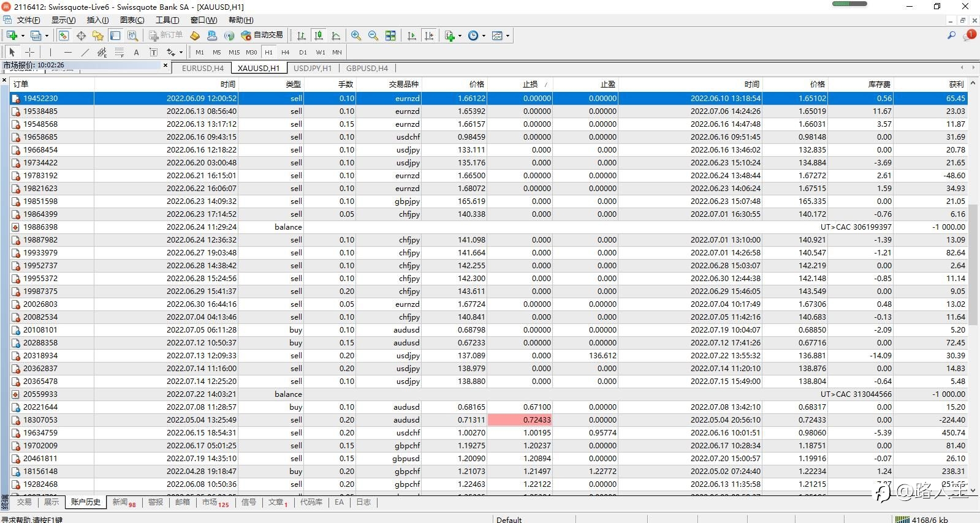Switch chart to bar chart icon
The height and width of the screenshot is (523, 980).
click(x=302, y=36)
